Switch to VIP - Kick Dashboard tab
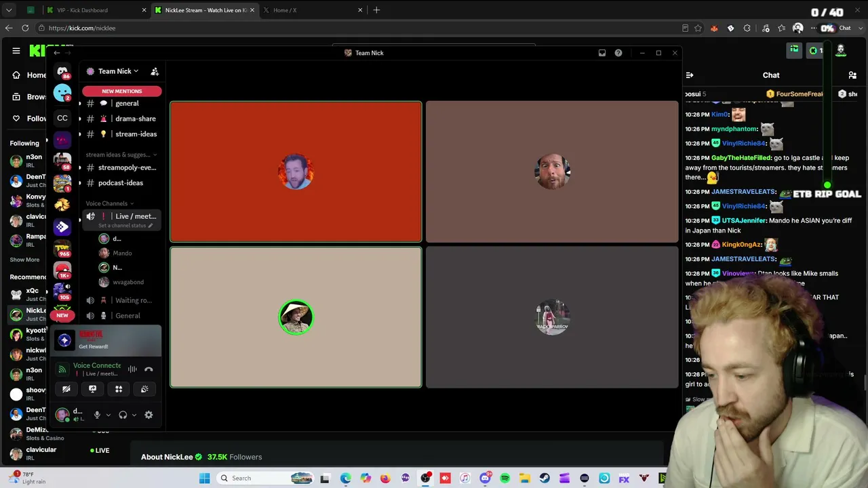The width and height of the screenshot is (868, 488). click(96, 10)
